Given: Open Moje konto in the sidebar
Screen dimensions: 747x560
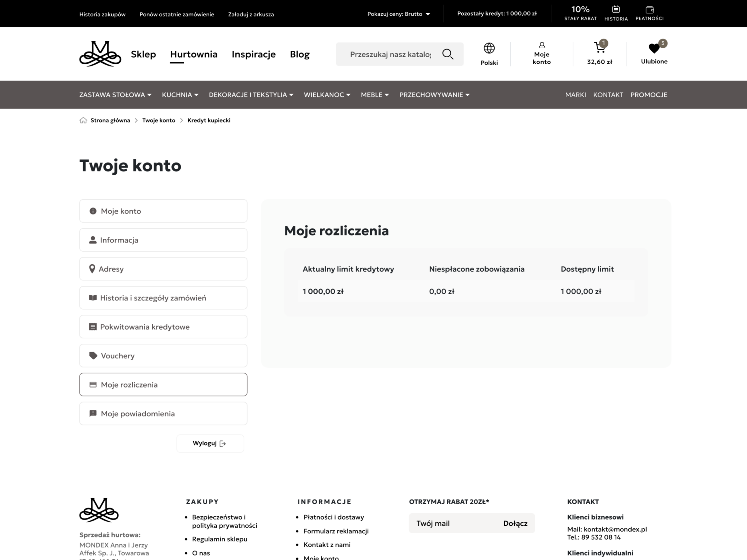Looking at the screenshot, I should (163, 211).
